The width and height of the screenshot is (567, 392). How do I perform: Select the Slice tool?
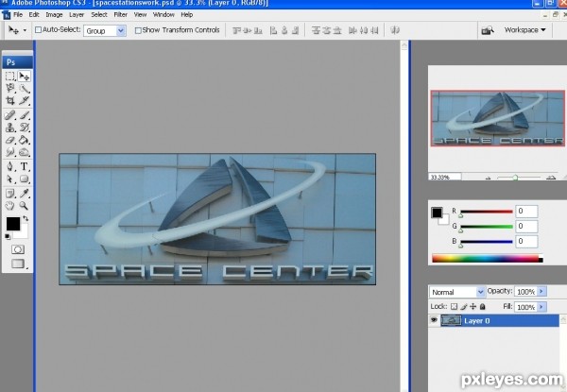[25, 100]
